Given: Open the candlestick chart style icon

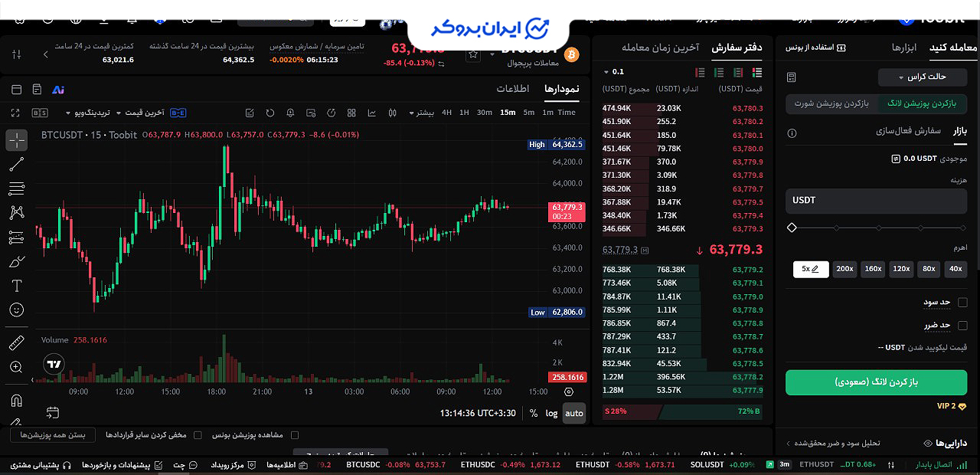Looking at the screenshot, I should 393,113.
